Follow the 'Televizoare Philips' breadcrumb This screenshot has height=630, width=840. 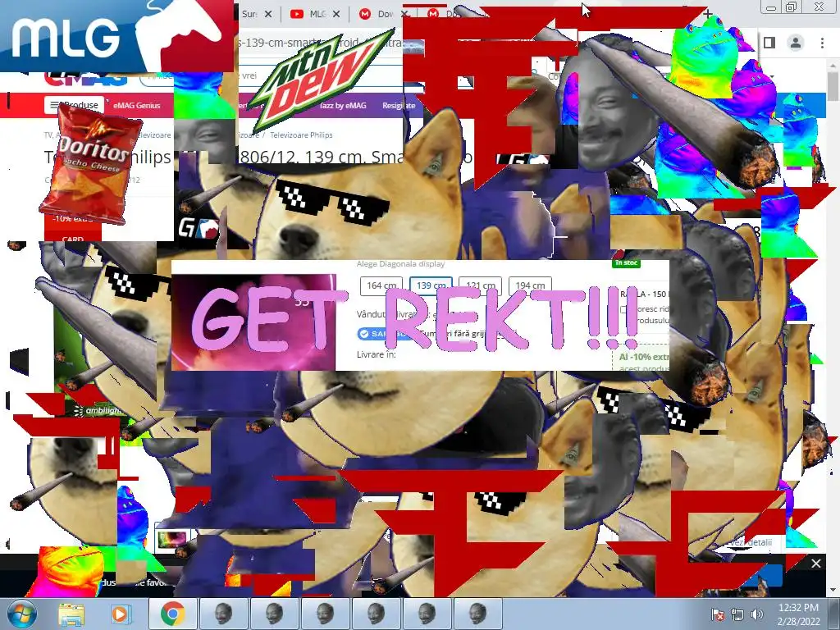pos(301,135)
